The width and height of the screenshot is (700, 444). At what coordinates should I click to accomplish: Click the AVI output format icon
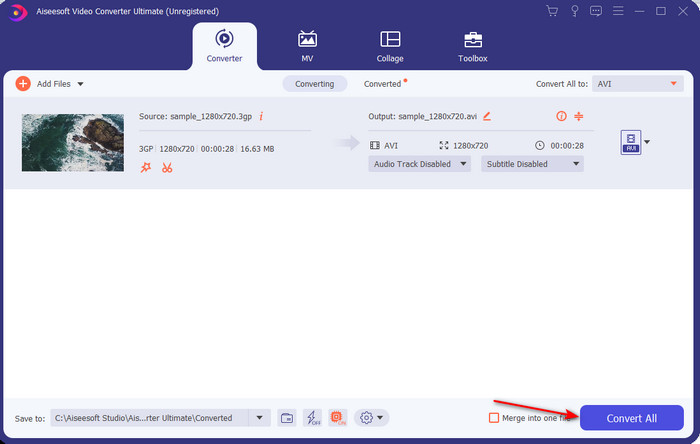click(x=630, y=142)
